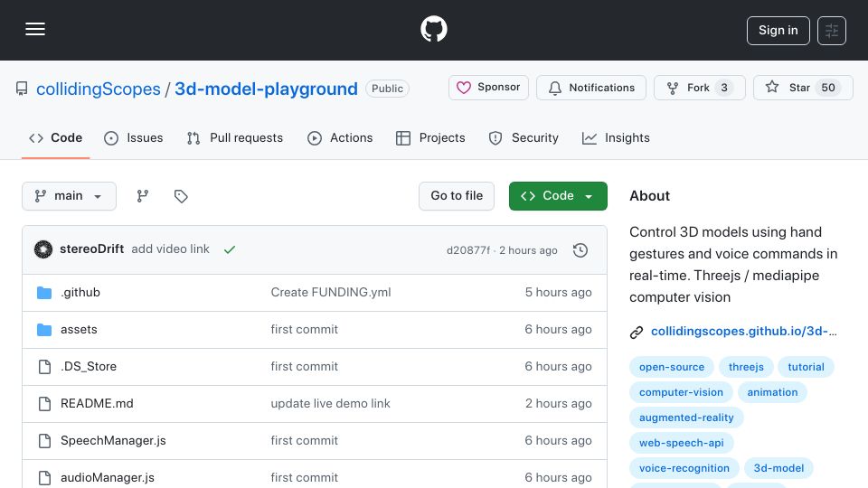Open appearance settings sliders icon

click(832, 31)
